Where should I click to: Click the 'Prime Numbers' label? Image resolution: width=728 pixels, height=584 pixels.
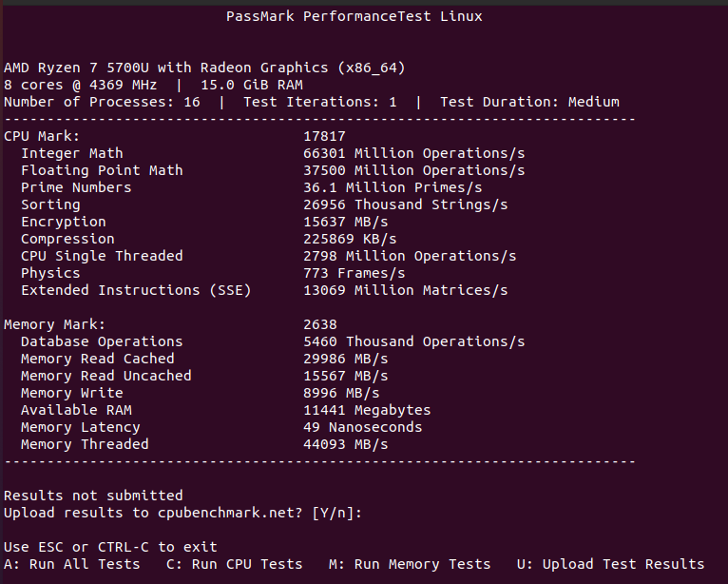[x=76, y=187]
